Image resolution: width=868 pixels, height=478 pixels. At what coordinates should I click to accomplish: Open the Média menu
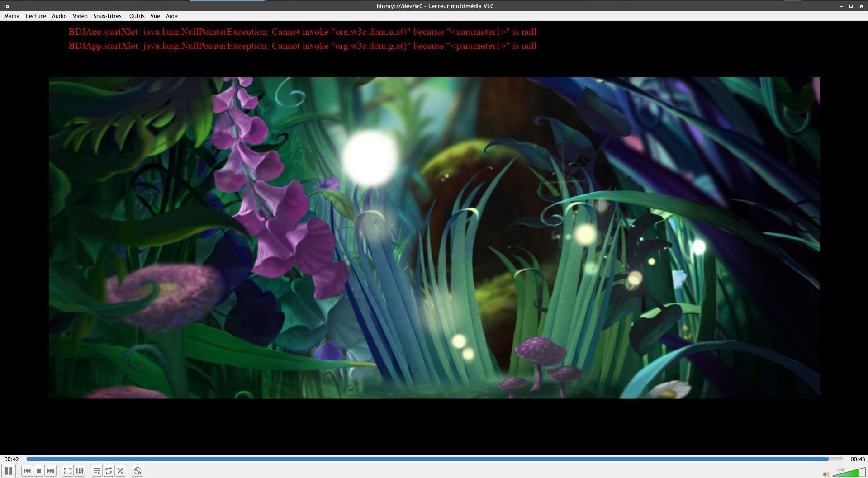pos(12,16)
